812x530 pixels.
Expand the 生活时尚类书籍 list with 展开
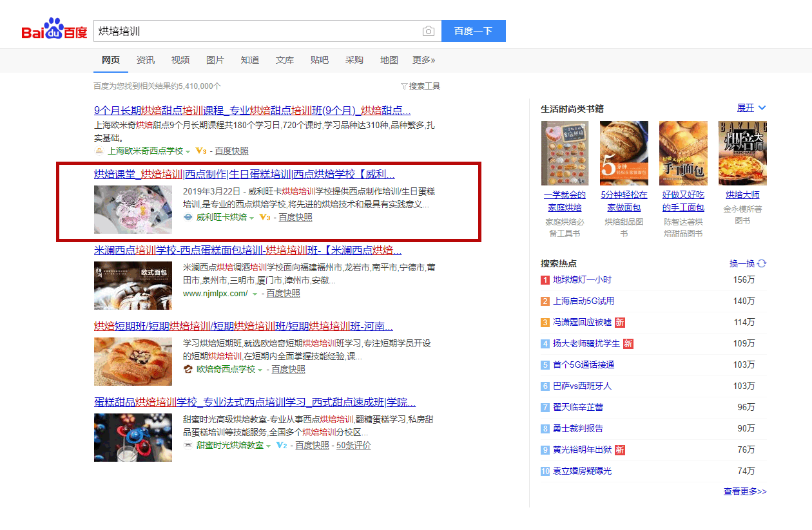751,108
